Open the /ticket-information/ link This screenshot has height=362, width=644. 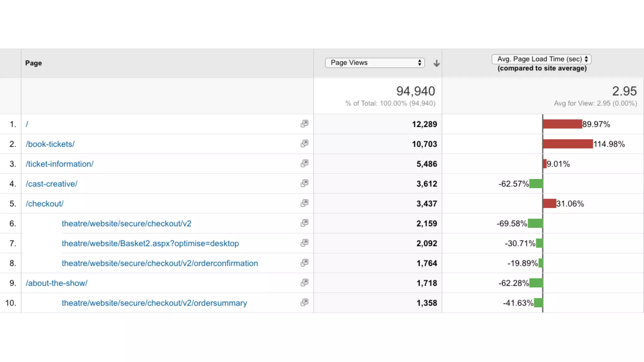[60, 164]
